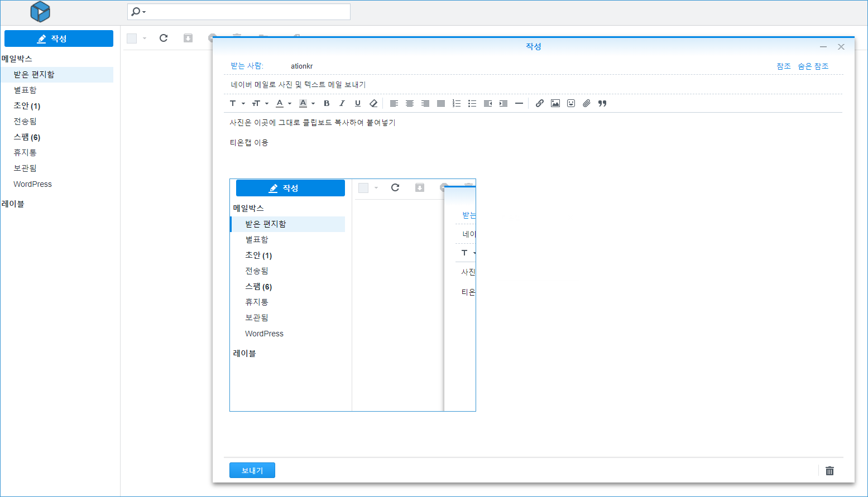Click the 레이블 section header
This screenshot has width=868, height=497.
[13, 204]
